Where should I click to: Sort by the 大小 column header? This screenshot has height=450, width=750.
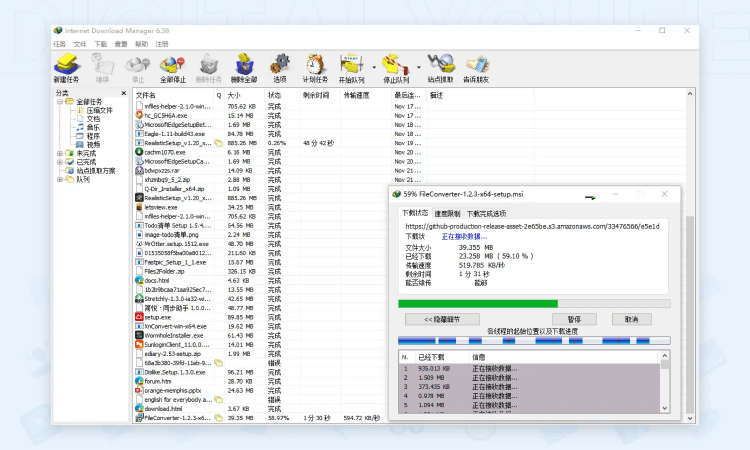pyautogui.click(x=244, y=95)
